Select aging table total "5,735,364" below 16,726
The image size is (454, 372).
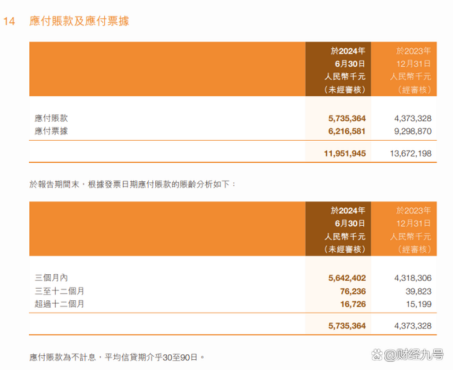click(347, 326)
